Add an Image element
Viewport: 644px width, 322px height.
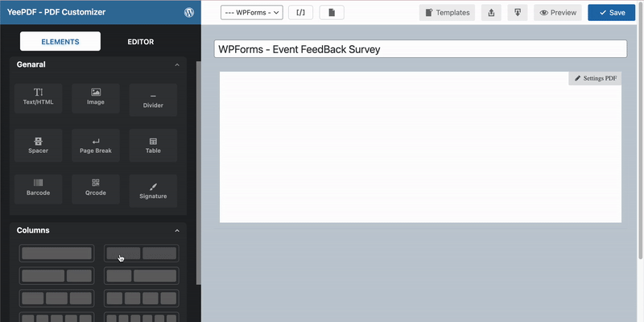(x=96, y=98)
